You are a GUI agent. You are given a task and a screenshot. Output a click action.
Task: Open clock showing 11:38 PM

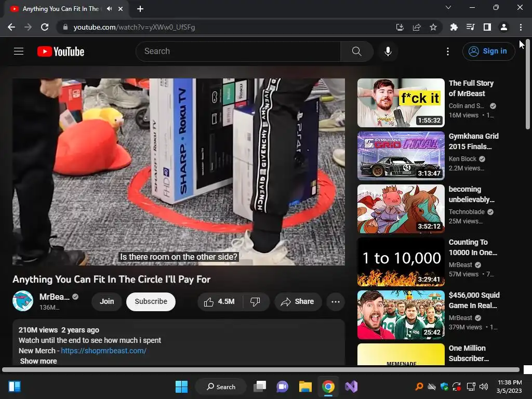tap(509, 387)
